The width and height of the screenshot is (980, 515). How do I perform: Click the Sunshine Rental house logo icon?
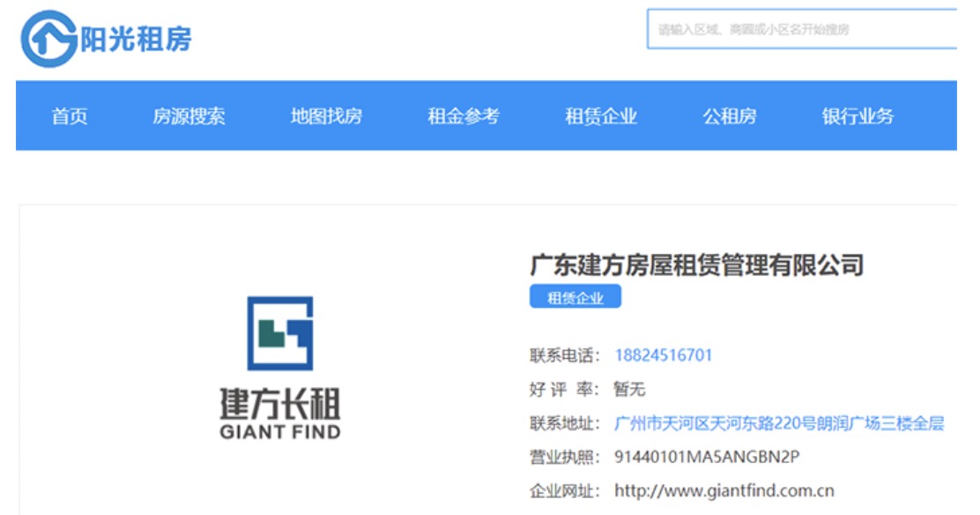tap(48, 40)
